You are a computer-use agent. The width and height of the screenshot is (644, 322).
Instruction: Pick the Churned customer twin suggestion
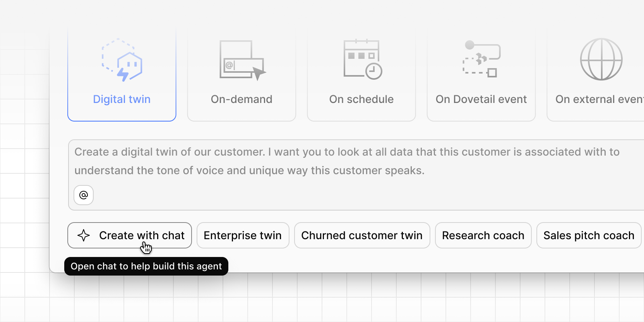pos(362,235)
